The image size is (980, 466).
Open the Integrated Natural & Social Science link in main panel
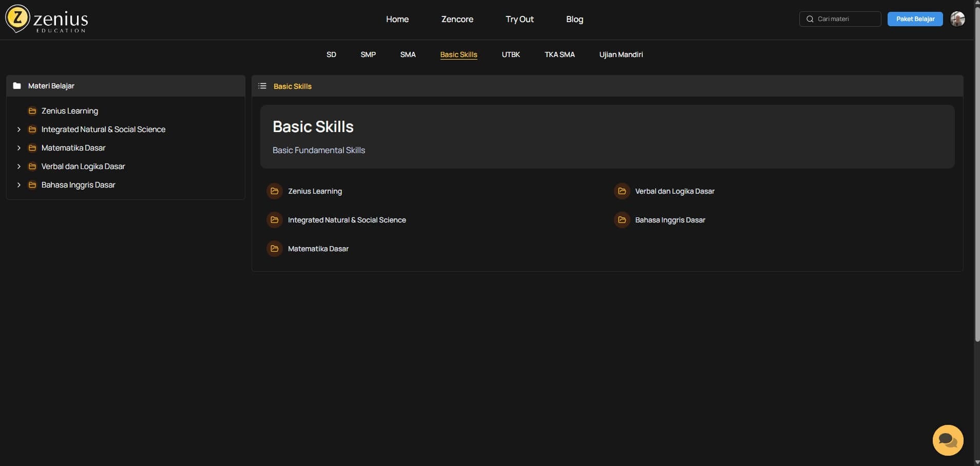pos(347,220)
